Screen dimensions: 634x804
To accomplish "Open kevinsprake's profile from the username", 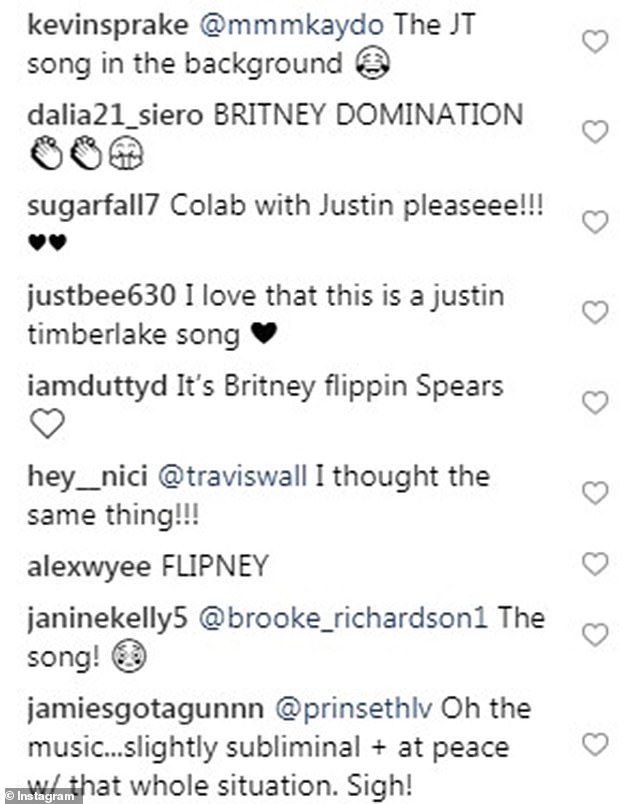I will (105, 27).
